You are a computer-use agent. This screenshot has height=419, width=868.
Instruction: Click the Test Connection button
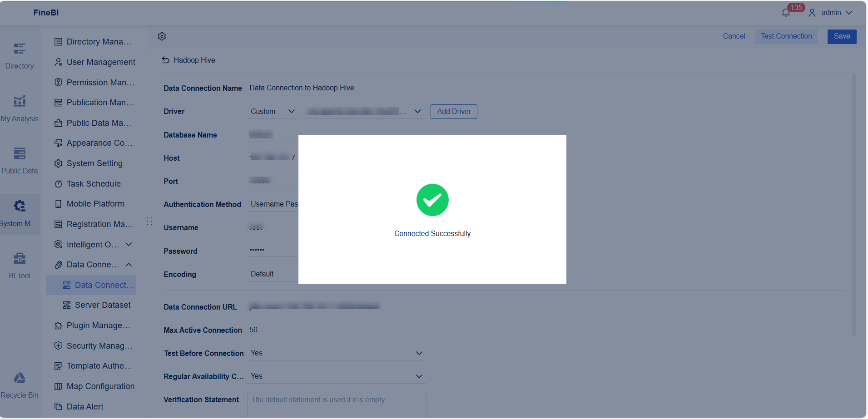pyautogui.click(x=786, y=36)
